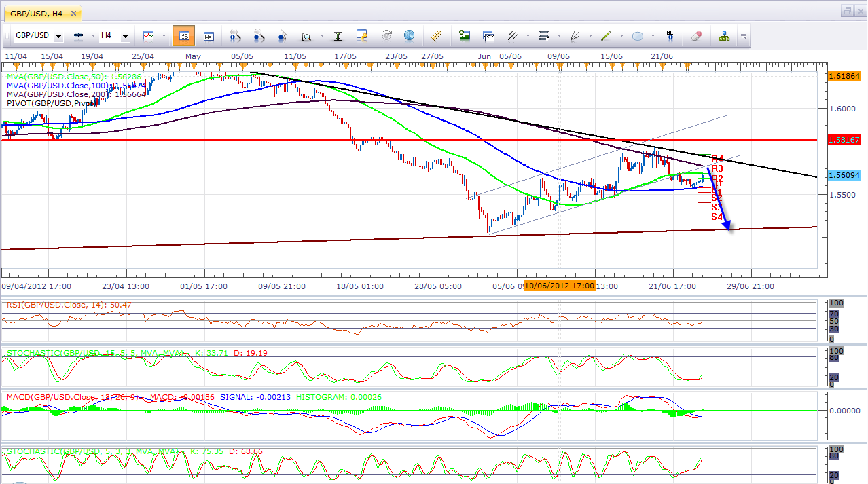Toggle the ask price display icon
868x484 pixels.
pos(209,36)
